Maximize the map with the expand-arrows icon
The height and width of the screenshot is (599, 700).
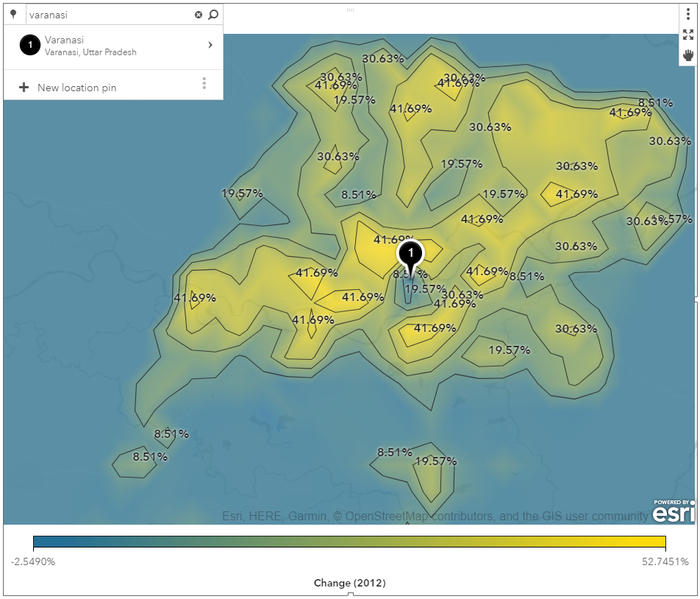point(687,35)
